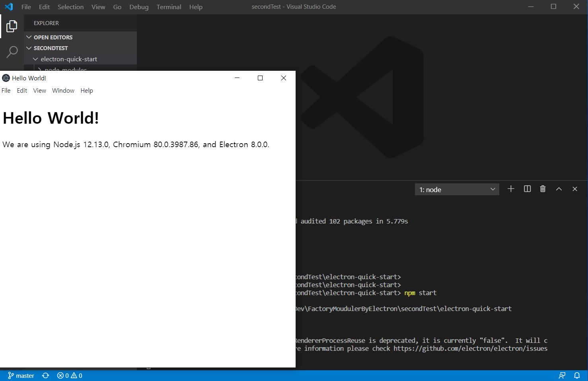Viewport: 588px width, 381px height.
Task: Close the Visual Studio Code window
Action: 576,7
